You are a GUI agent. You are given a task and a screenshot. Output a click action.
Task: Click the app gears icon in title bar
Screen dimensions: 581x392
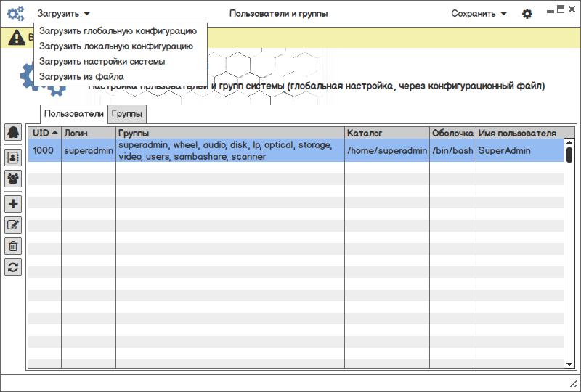[x=15, y=13]
